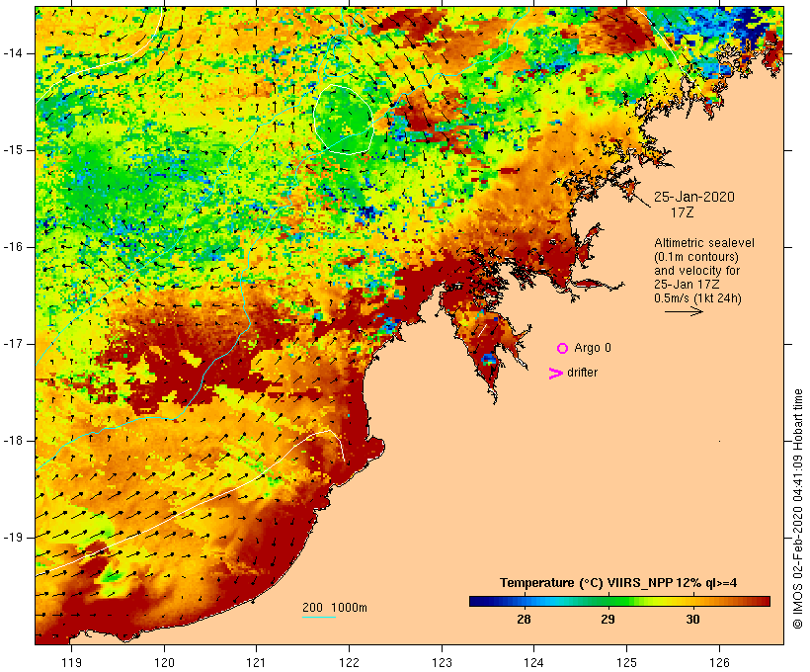Click the 'drifter' legend label
The height and width of the screenshot is (672, 810).
tap(582, 373)
